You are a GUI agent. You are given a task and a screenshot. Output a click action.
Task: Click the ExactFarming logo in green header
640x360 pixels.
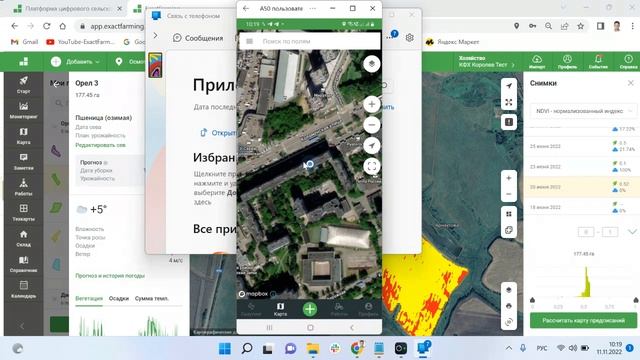coord(24,62)
